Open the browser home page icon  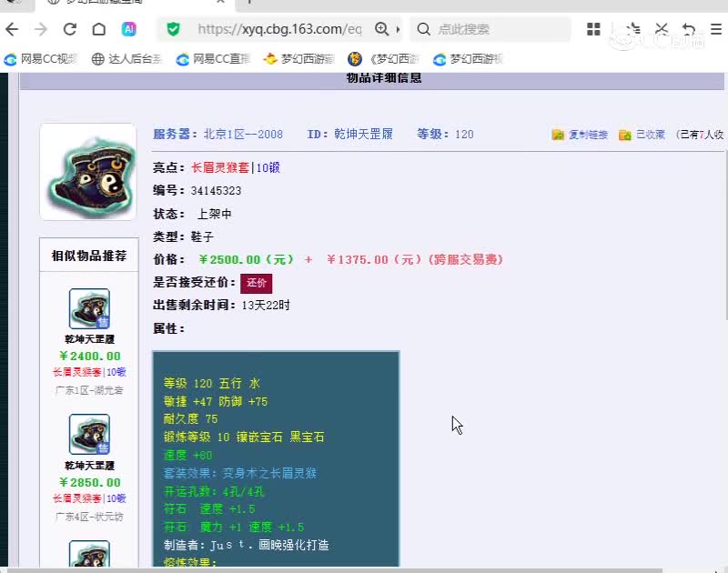[98, 30]
